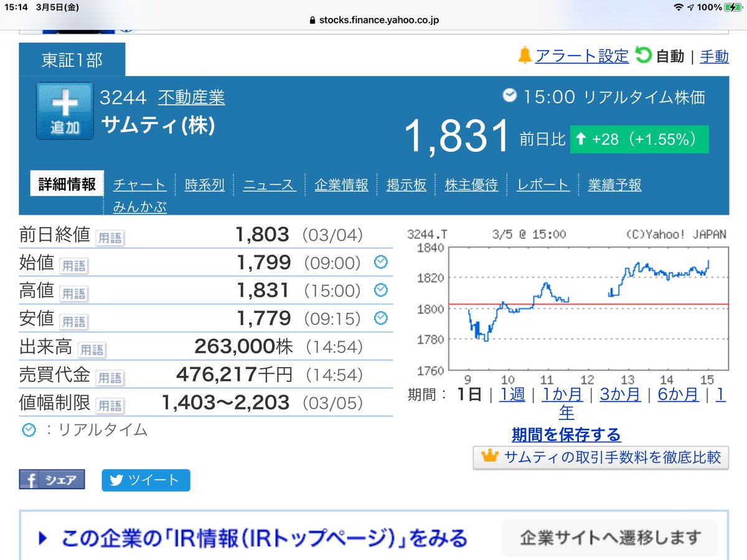The width and height of the screenshot is (747, 560).
Task: Click the current price 1,831
Action: coord(457,137)
